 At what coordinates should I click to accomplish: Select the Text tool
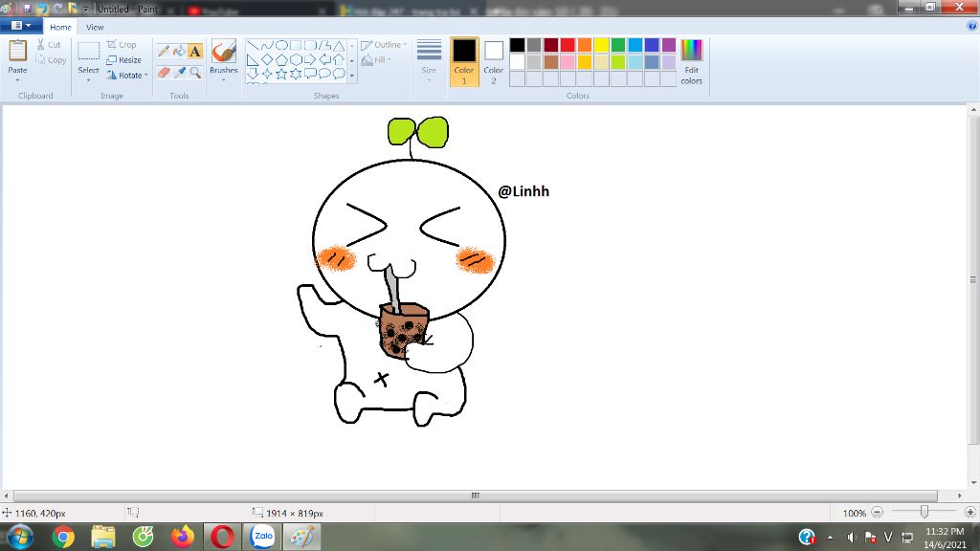195,52
